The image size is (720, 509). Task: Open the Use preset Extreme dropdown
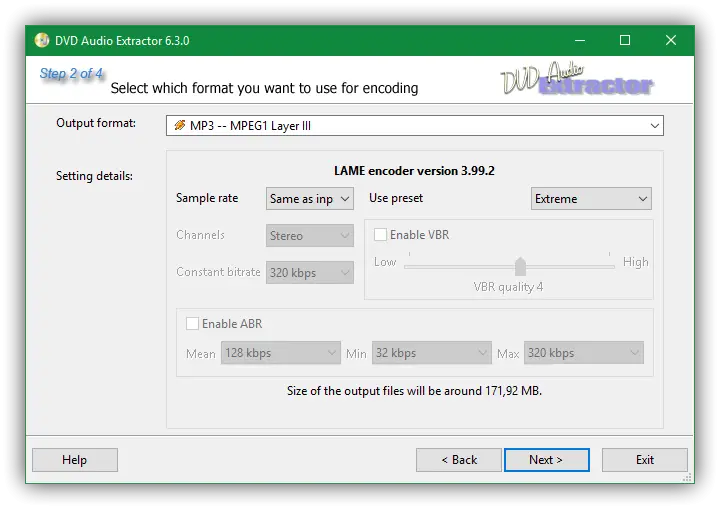pyautogui.click(x=591, y=198)
